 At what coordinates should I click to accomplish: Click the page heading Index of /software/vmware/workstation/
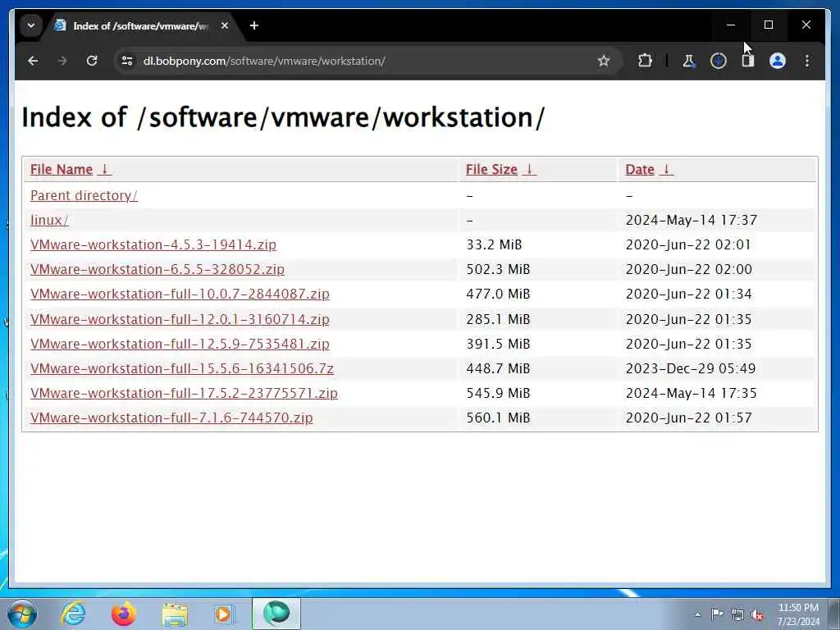pyautogui.click(x=283, y=117)
